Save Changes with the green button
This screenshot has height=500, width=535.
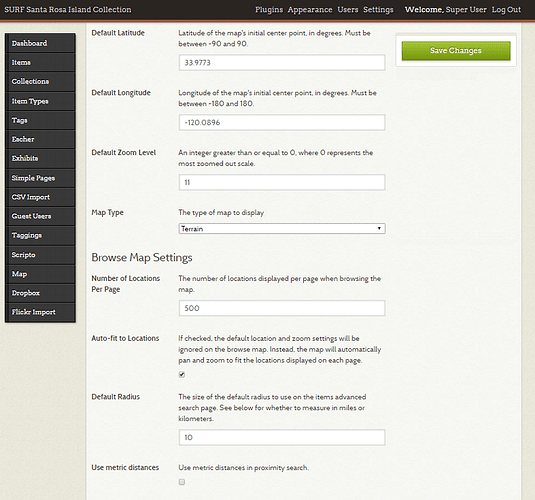point(456,51)
